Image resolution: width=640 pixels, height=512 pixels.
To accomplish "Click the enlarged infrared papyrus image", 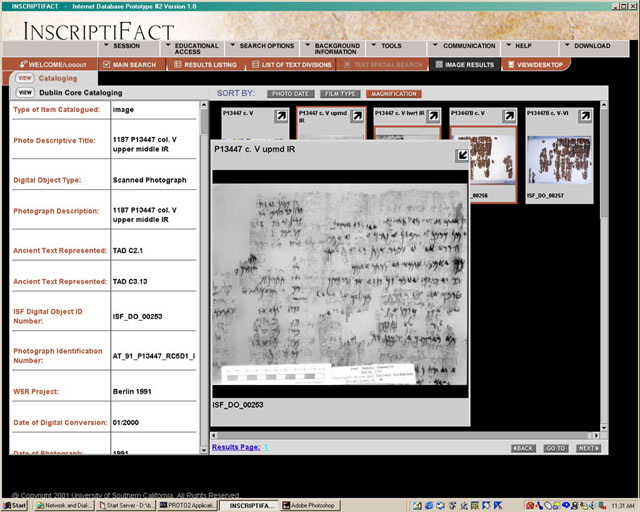I will [340, 285].
